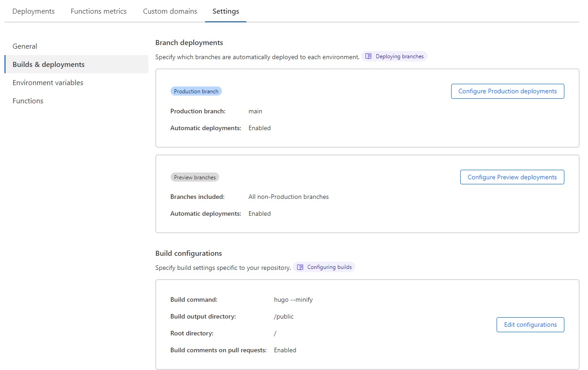588x370 pixels.
Task: Select the Preview branches badge
Action: [x=195, y=177]
